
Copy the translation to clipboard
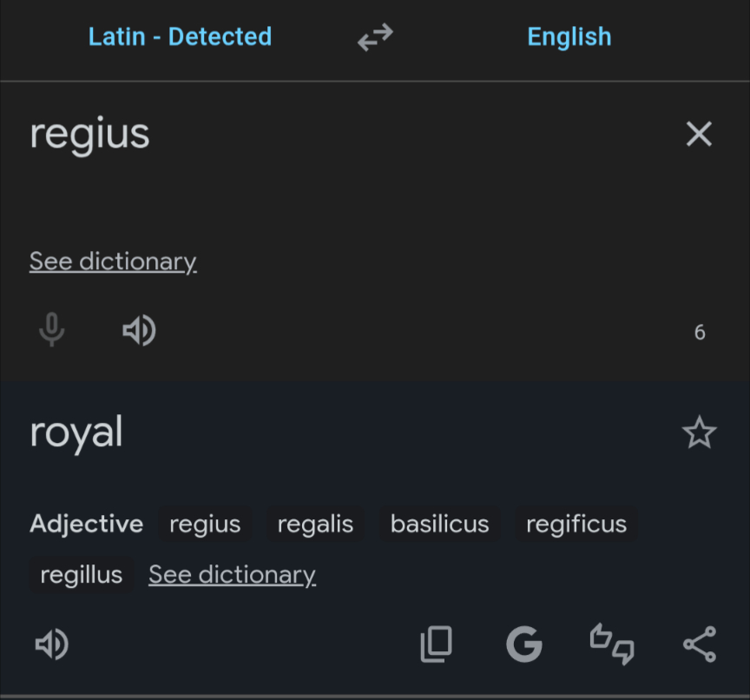[x=437, y=644]
